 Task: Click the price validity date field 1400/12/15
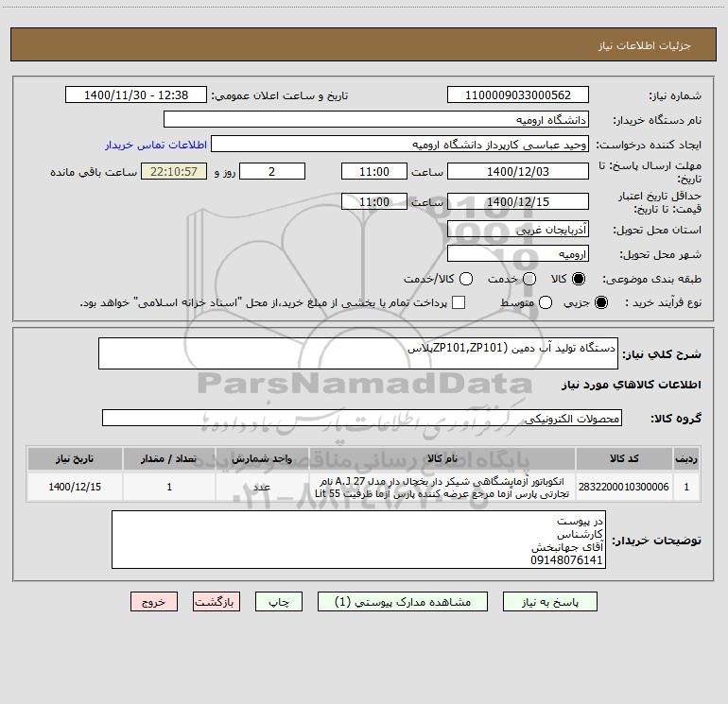pos(518,201)
